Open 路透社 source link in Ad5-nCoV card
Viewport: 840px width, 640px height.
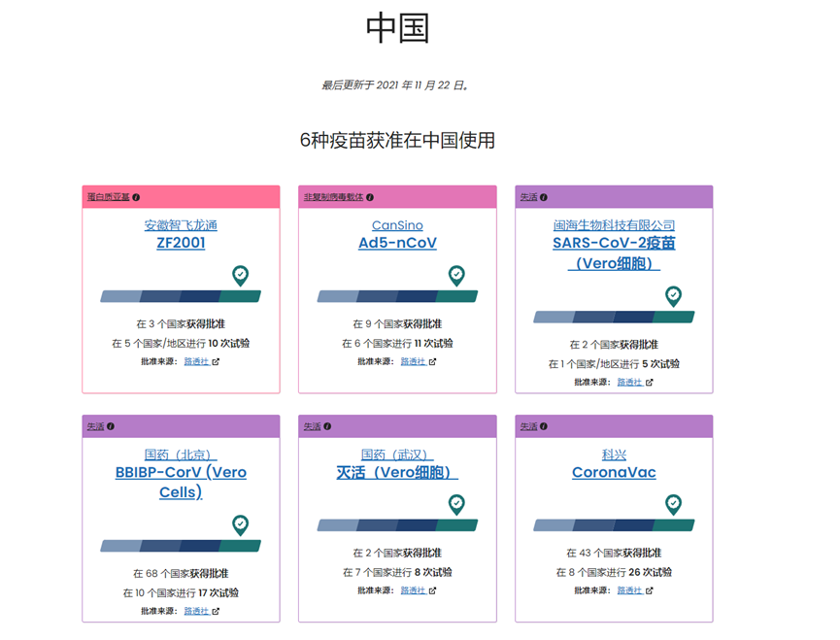[x=413, y=361]
